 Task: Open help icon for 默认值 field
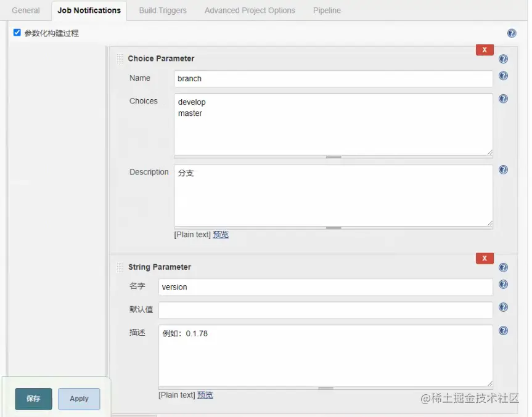(503, 307)
